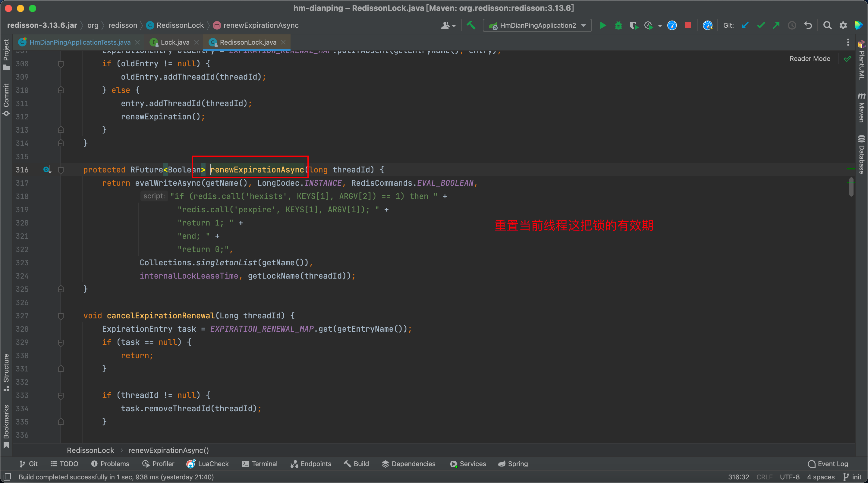Open the Problems tool window
The height and width of the screenshot is (483, 868).
click(x=110, y=463)
